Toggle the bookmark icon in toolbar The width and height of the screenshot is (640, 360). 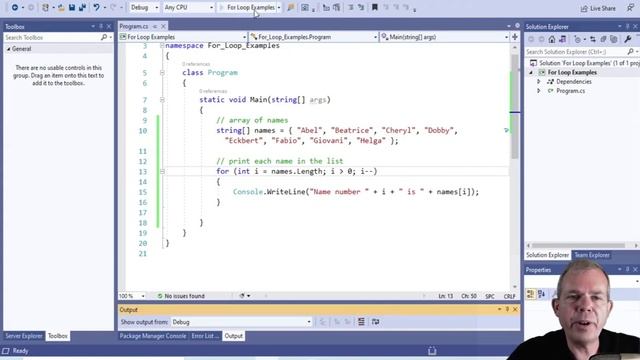375,7
